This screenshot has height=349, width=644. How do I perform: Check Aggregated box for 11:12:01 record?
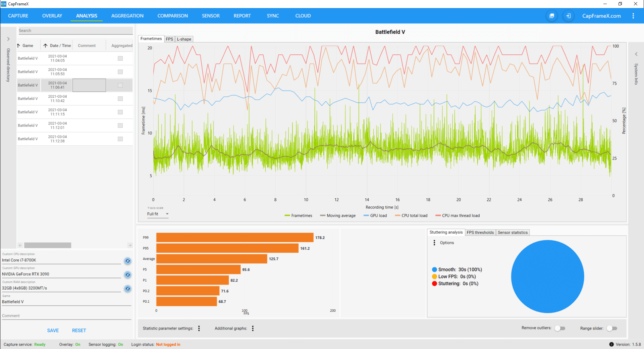[x=120, y=126]
